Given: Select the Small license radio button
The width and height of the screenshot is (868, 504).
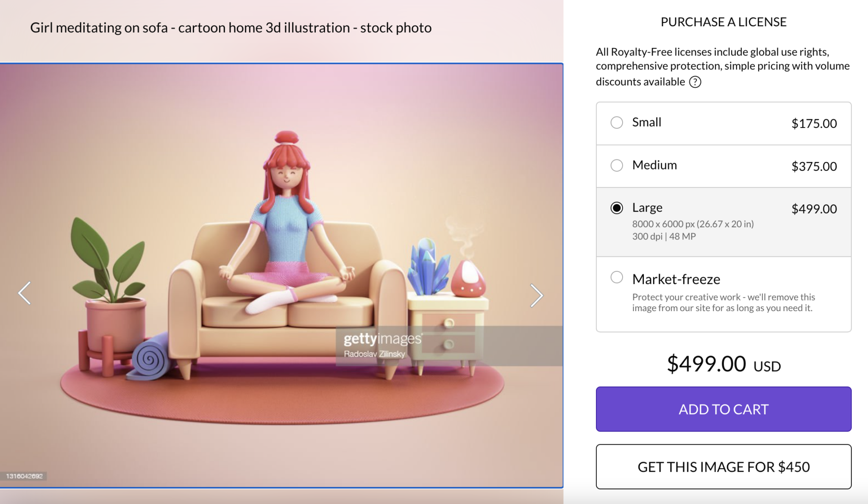Looking at the screenshot, I should [x=617, y=123].
